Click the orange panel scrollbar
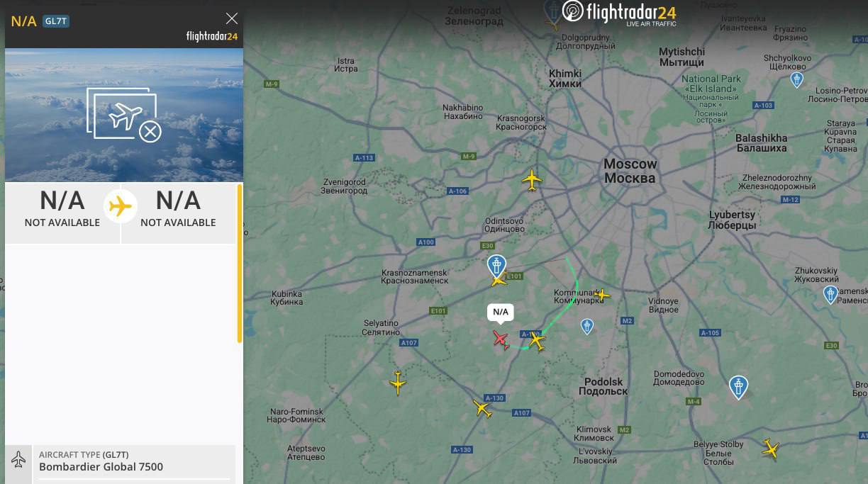Image resolution: width=868 pixels, height=484 pixels. tap(240, 264)
